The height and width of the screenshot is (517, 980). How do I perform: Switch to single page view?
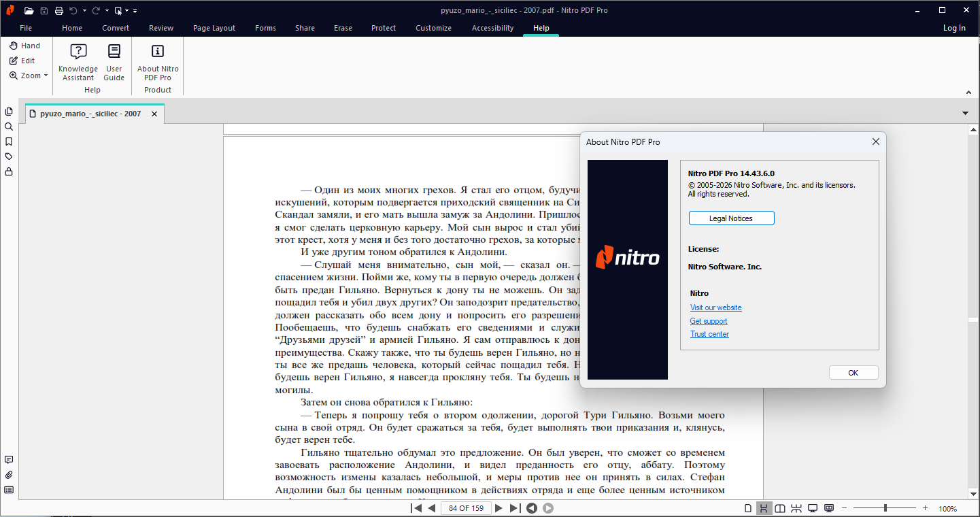click(x=748, y=508)
